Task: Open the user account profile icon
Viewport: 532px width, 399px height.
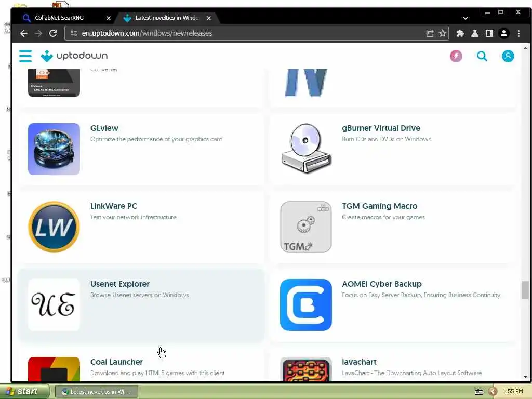Action: [x=508, y=56]
